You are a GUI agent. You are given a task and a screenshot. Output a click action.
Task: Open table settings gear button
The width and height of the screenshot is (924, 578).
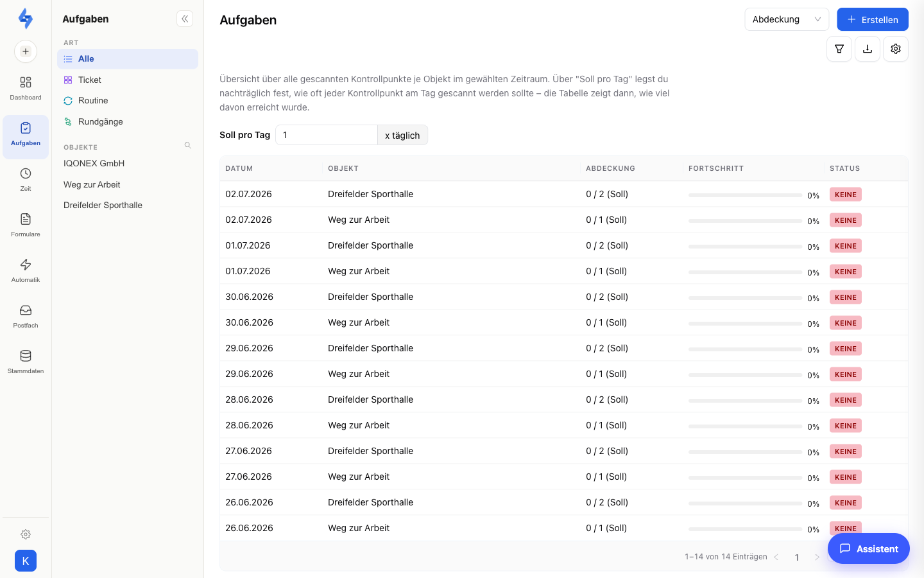point(896,49)
